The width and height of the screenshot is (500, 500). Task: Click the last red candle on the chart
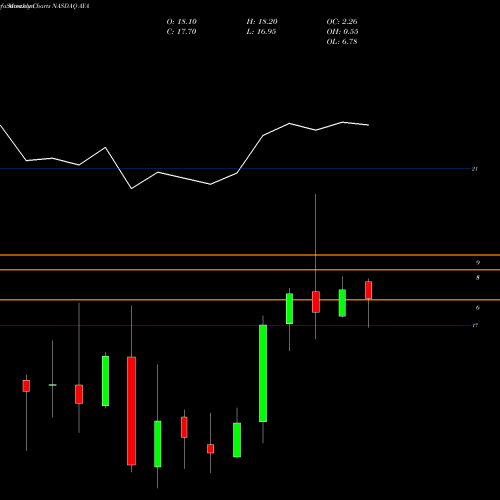click(x=368, y=290)
